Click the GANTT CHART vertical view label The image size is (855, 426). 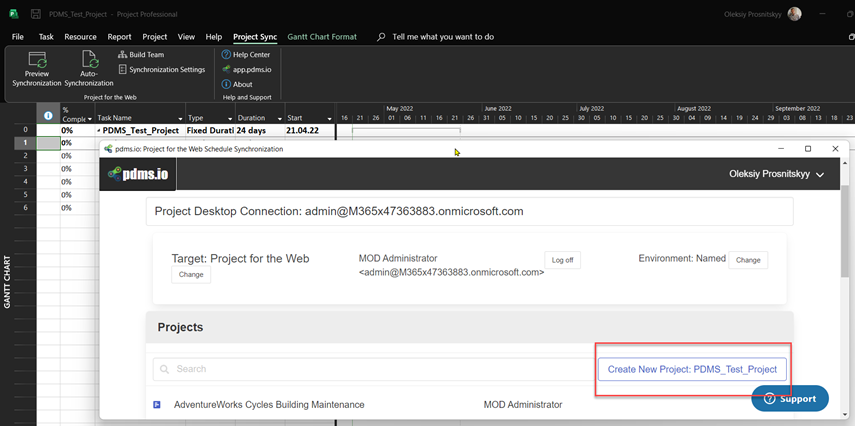(x=7, y=282)
